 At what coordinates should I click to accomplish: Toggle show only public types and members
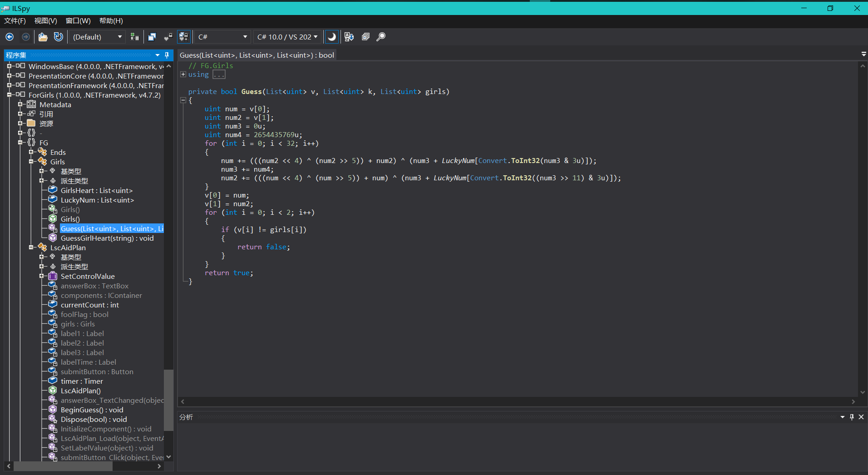click(152, 37)
